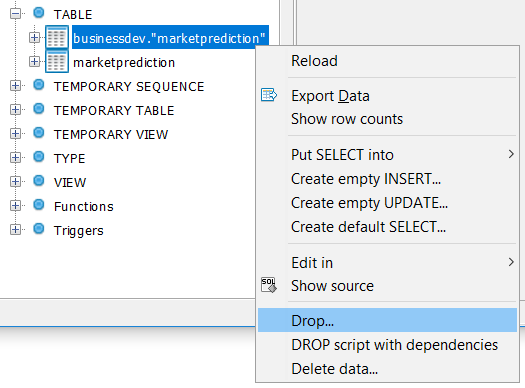Click the blue node icon next to TYPE
525x388 pixels.
[x=39, y=157]
